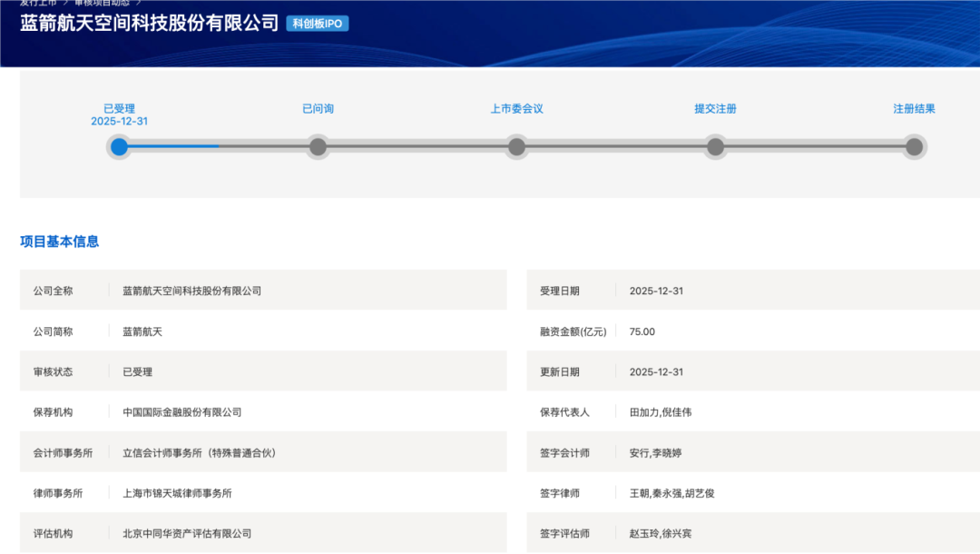Select the 注册结果 stage label
The width and height of the screenshot is (980, 554).
[x=915, y=109]
